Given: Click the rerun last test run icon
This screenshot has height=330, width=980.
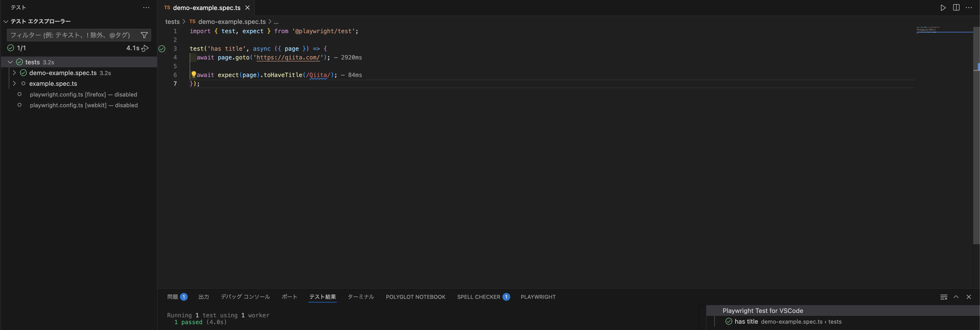Looking at the screenshot, I should coord(145,48).
